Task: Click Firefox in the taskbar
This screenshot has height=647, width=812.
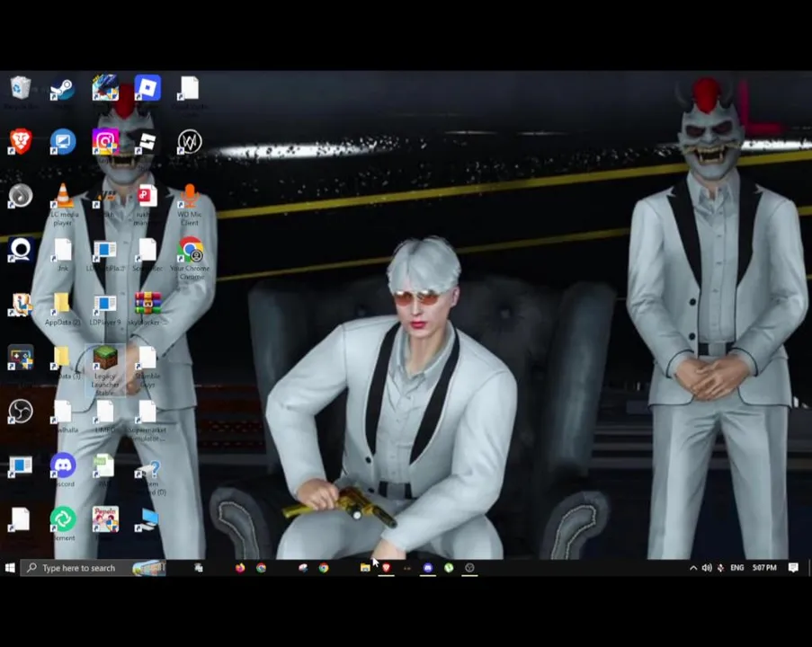Action: point(240,568)
